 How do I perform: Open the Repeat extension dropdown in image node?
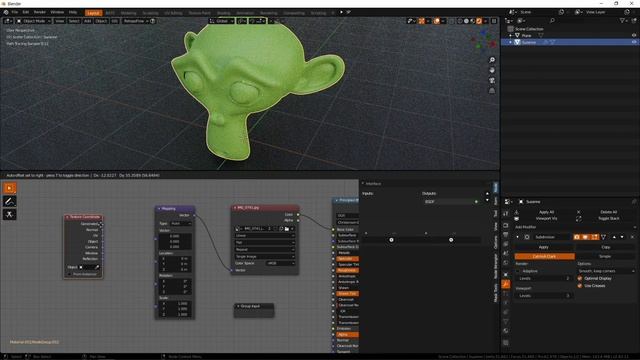coord(264,249)
